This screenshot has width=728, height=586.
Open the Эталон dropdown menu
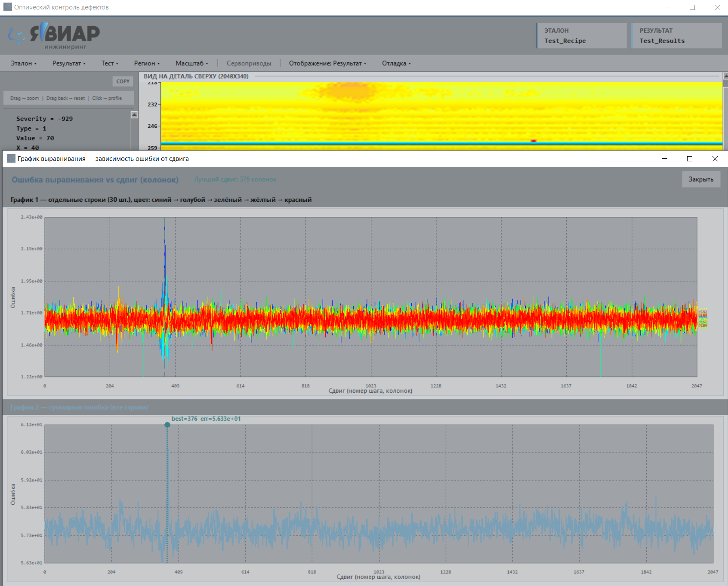click(24, 63)
